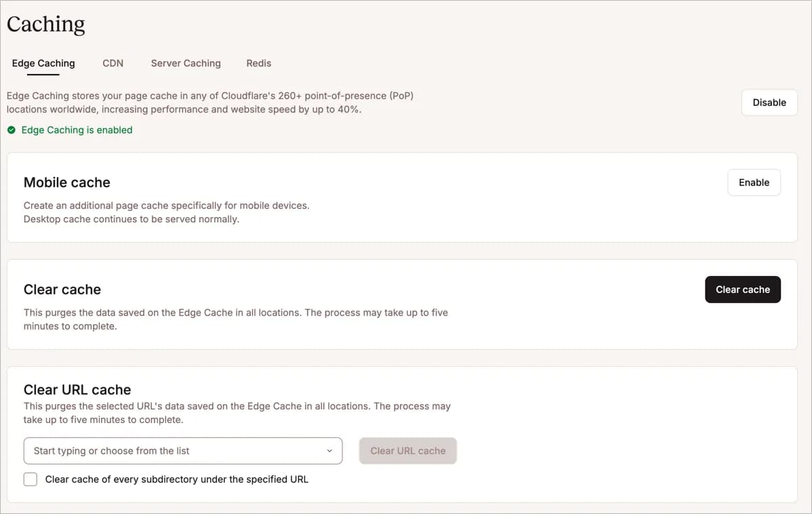Switch to the CDN tab
Image resolution: width=812 pixels, height=514 pixels.
tap(113, 63)
